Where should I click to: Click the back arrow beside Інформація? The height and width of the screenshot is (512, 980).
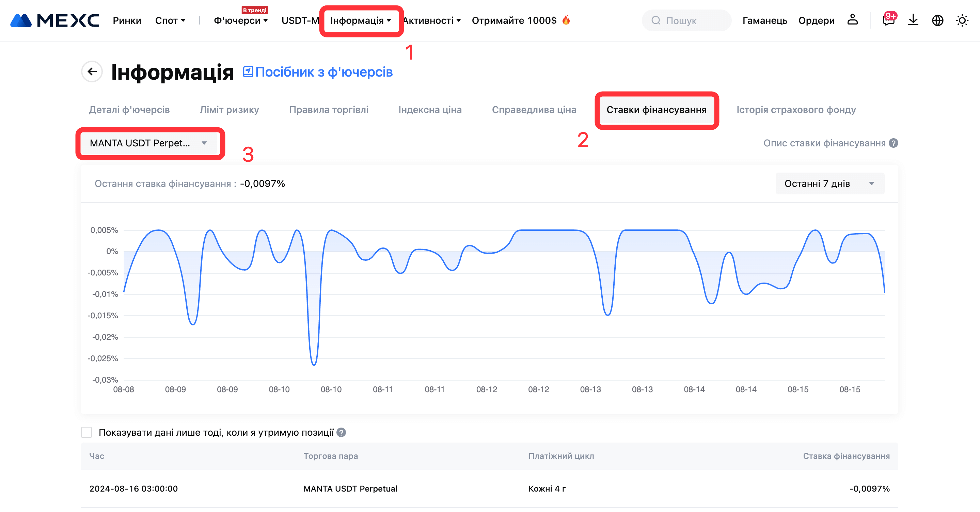92,71
